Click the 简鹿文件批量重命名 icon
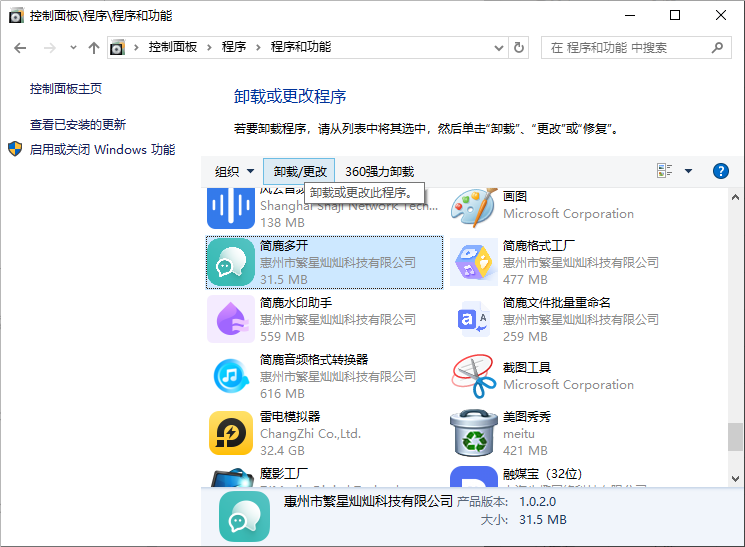 (x=474, y=319)
